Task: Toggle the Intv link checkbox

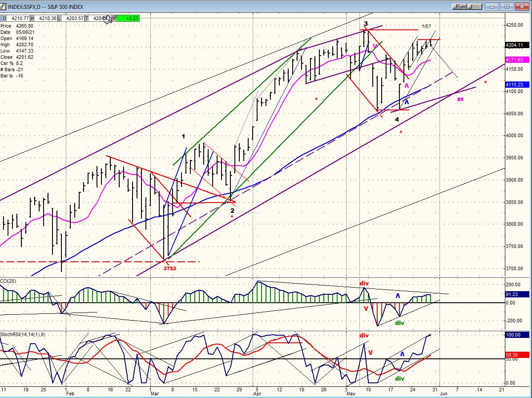Action: (x=475, y=6)
